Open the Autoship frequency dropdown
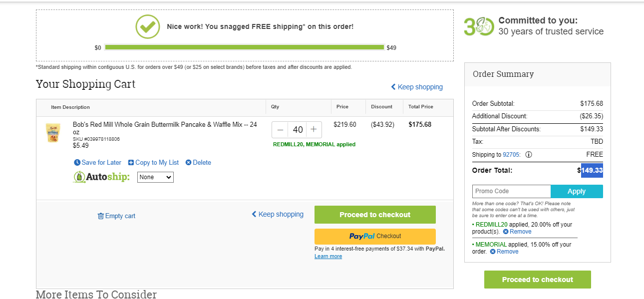 pyautogui.click(x=155, y=177)
